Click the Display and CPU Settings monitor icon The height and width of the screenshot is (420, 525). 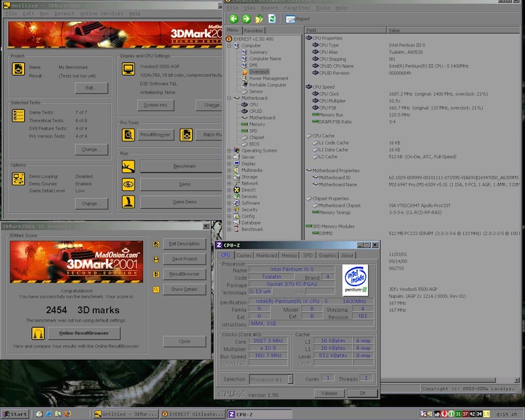click(128, 69)
